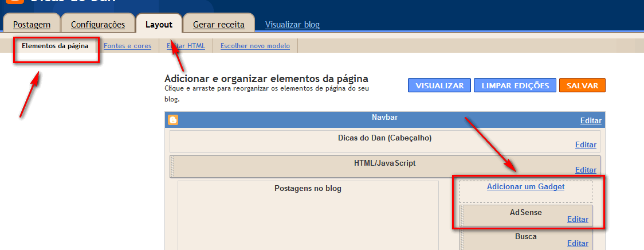Click the orange SALVAR button
Image resolution: width=644 pixels, height=250 pixels.
coord(582,85)
